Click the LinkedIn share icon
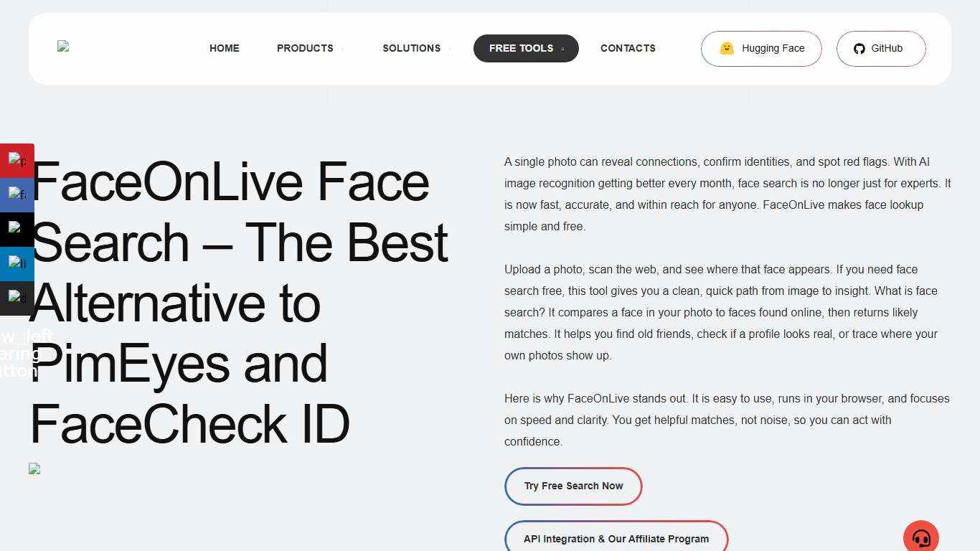 click(x=17, y=263)
